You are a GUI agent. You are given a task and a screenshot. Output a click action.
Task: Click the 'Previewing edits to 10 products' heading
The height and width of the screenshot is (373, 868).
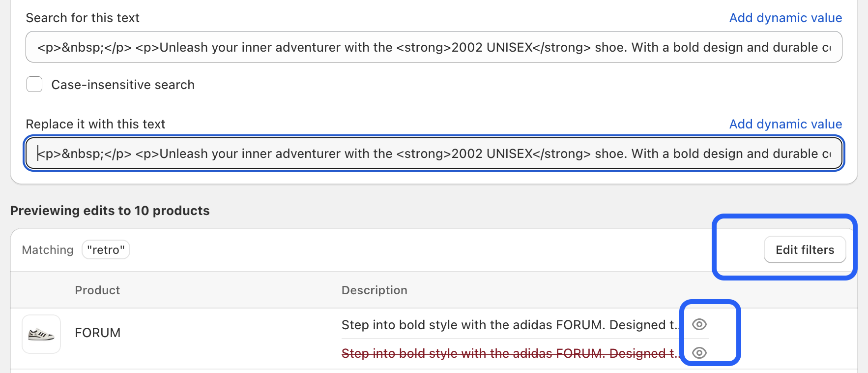[x=110, y=211]
